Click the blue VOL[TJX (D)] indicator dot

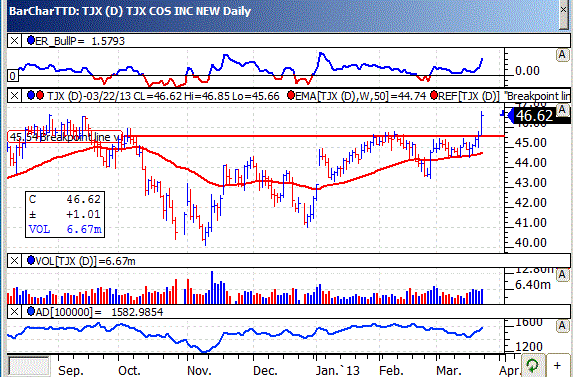31,260
